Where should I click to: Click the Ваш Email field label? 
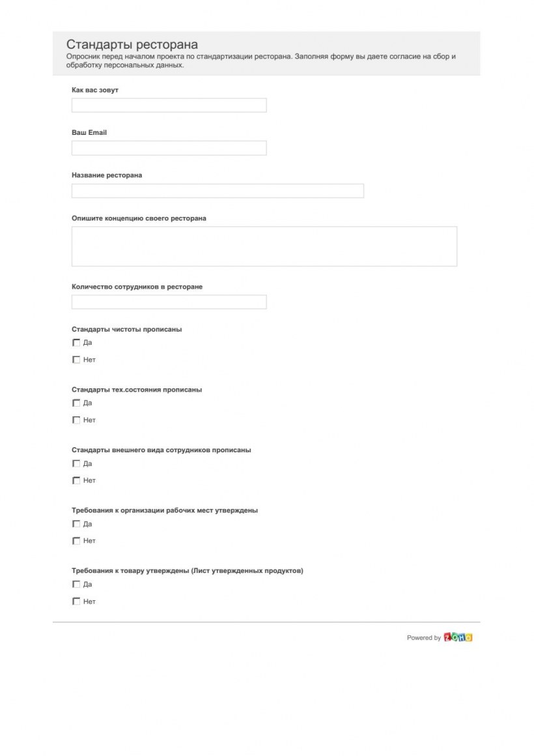click(x=89, y=132)
